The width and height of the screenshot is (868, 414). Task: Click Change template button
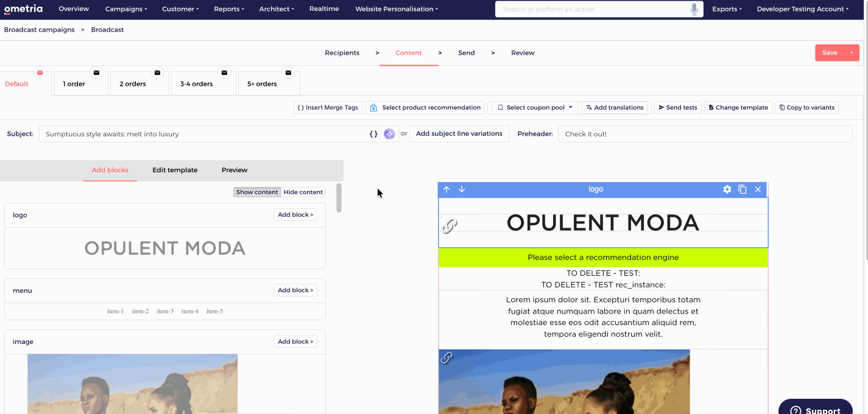[x=738, y=108]
